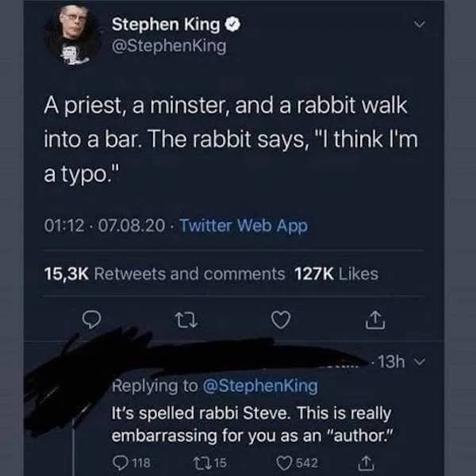Open the main tweet's chevron menu
Image resolution: width=476 pixels, height=476 pixels.
[x=420, y=26]
